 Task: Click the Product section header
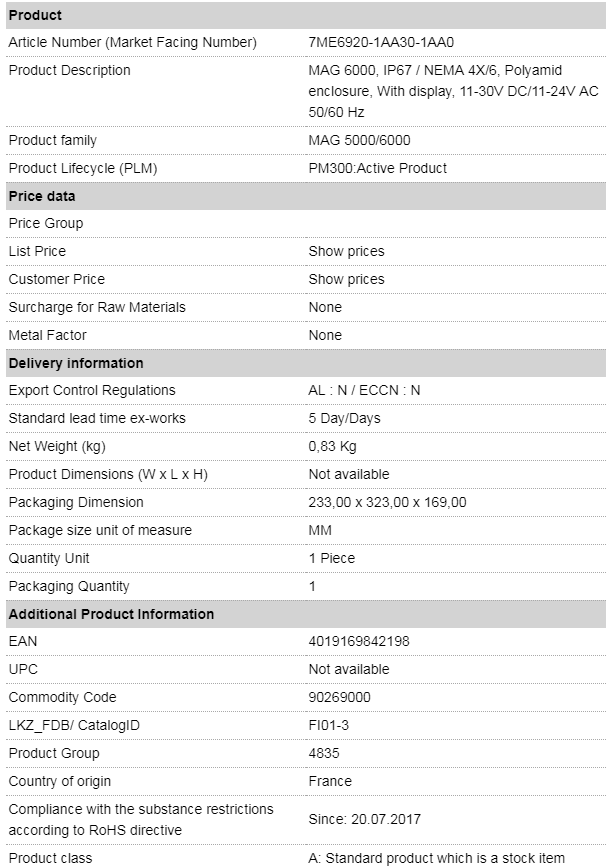306,15
